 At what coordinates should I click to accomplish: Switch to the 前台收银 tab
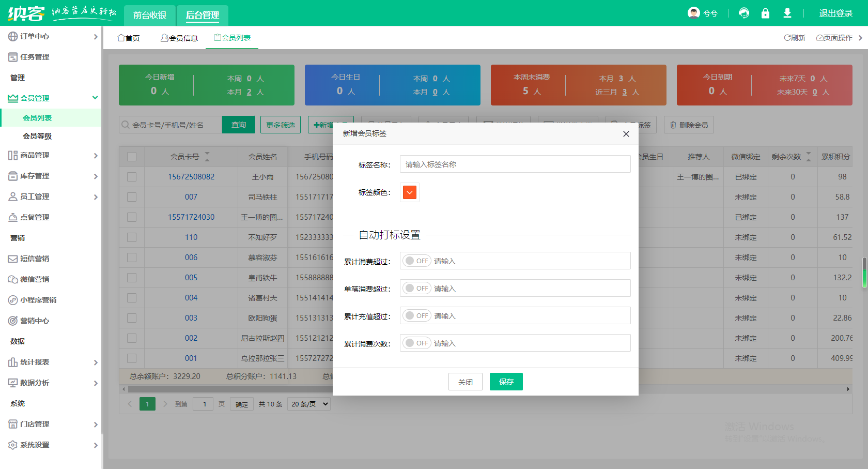coord(150,15)
